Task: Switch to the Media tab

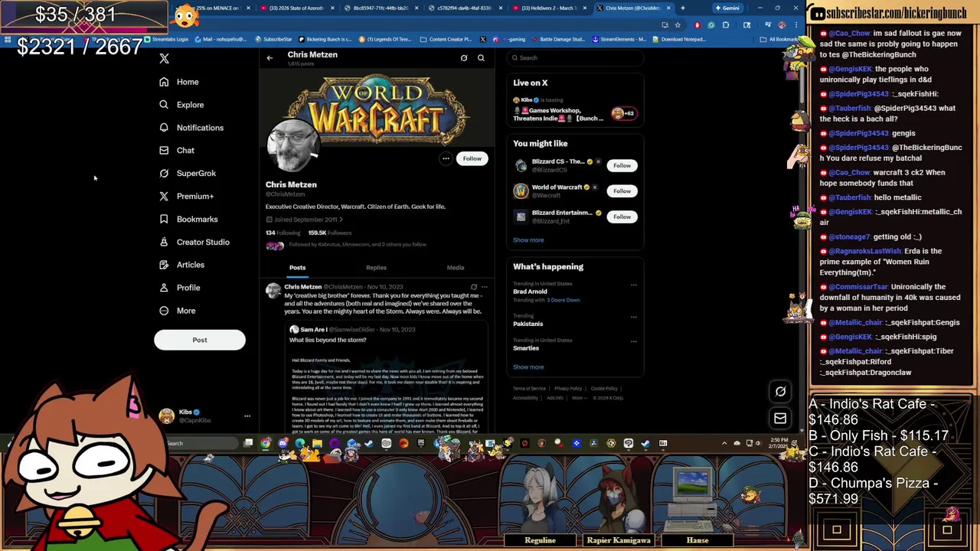Action: (x=456, y=268)
